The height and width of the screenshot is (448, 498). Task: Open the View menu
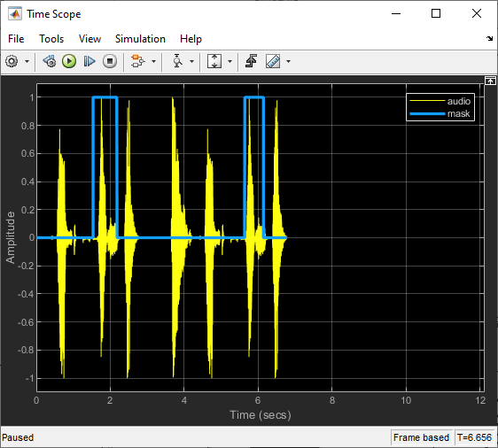click(89, 39)
